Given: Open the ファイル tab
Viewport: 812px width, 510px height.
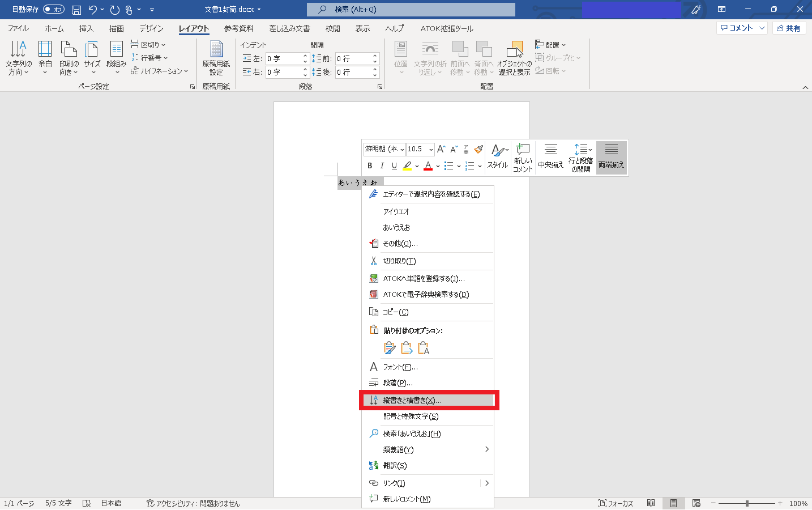Looking at the screenshot, I should tap(18, 28).
